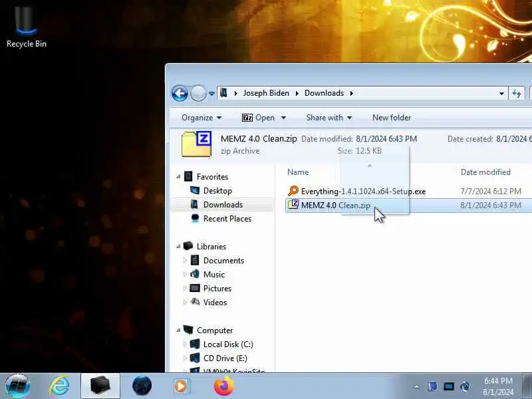532x399 pixels.
Task: Collapse the Libraries tree group
Action: [x=178, y=246]
